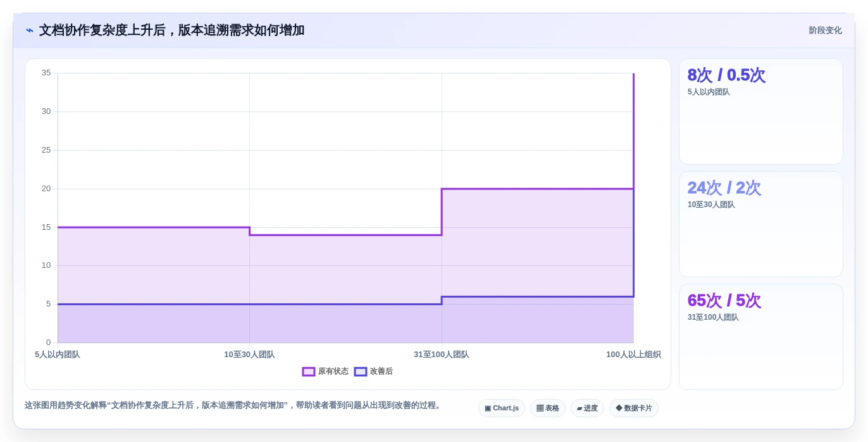Click the y-axis value 10
Image resolution: width=868 pixels, height=442 pixels.
pyautogui.click(x=46, y=265)
